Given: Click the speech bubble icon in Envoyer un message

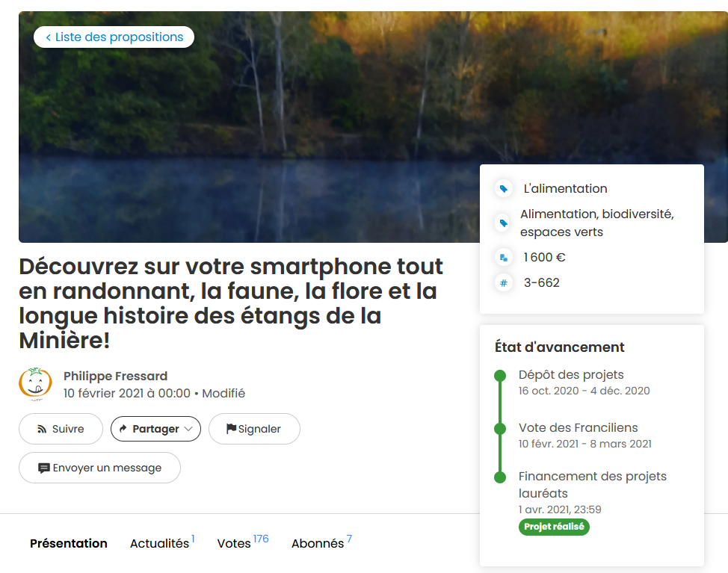Looking at the screenshot, I should pos(43,468).
